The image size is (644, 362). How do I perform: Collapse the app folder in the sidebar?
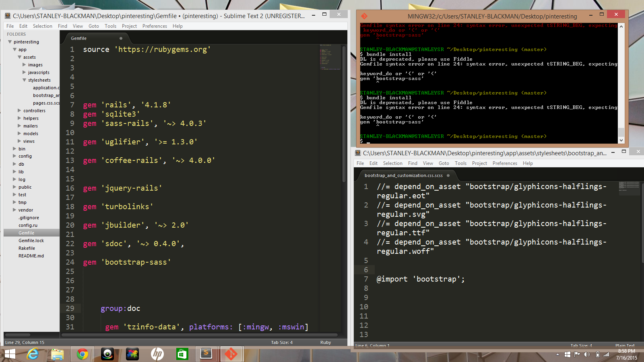pyautogui.click(x=14, y=49)
